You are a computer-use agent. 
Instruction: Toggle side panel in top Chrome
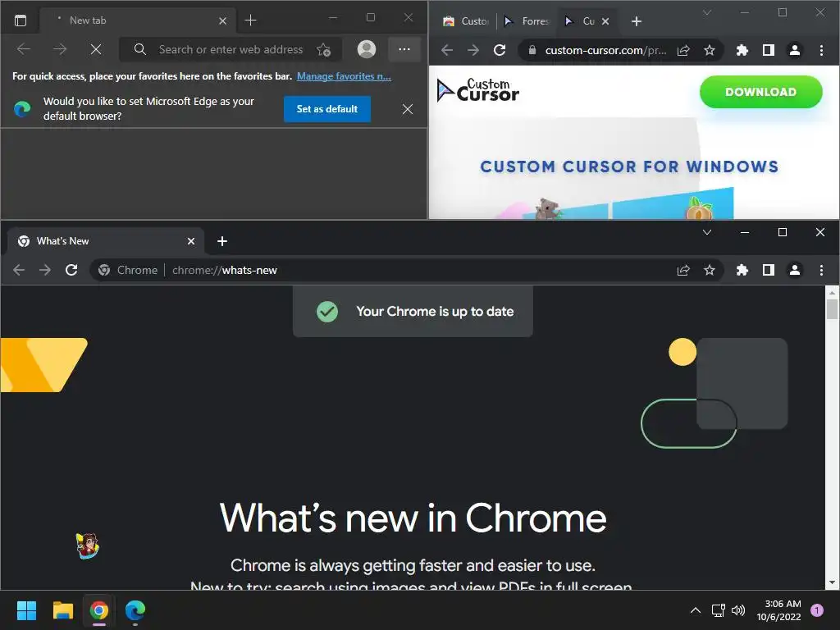coord(768,50)
